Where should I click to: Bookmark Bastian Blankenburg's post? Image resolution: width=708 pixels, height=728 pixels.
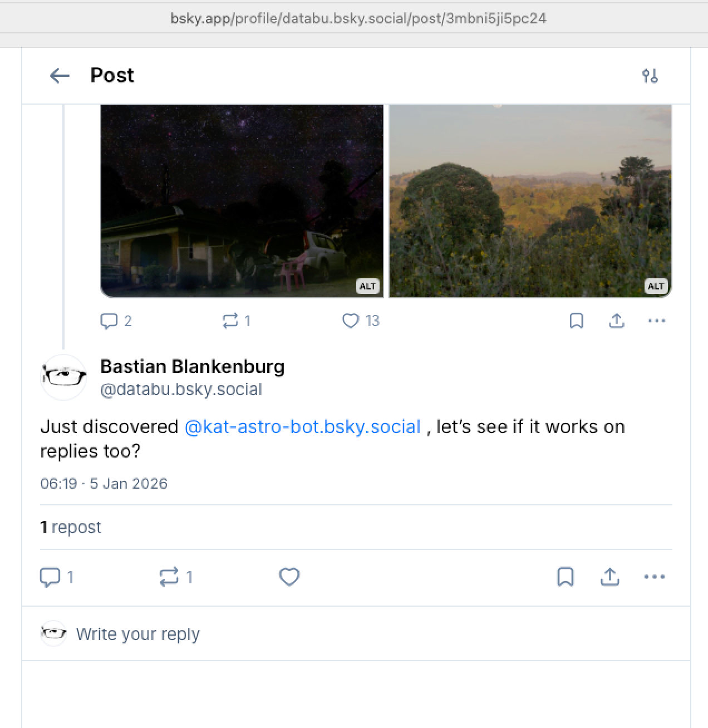click(566, 577)
